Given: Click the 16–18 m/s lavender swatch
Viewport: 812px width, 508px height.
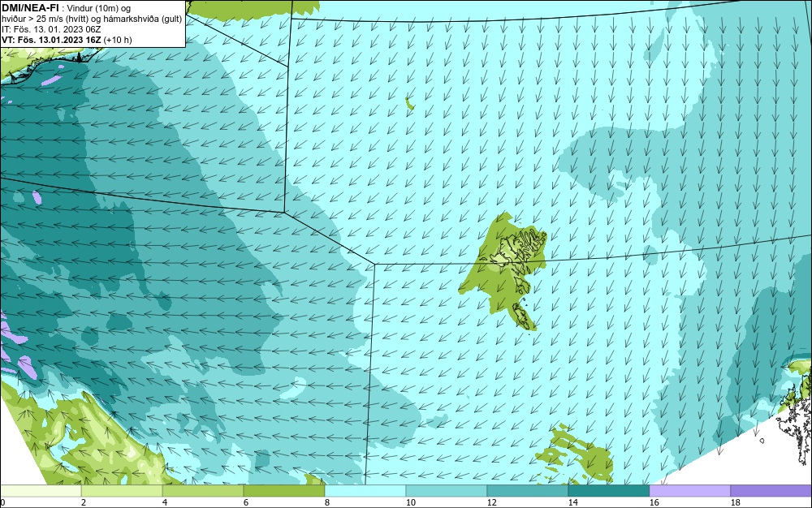Looking at the screenshot, I should (x=689, y=490).
